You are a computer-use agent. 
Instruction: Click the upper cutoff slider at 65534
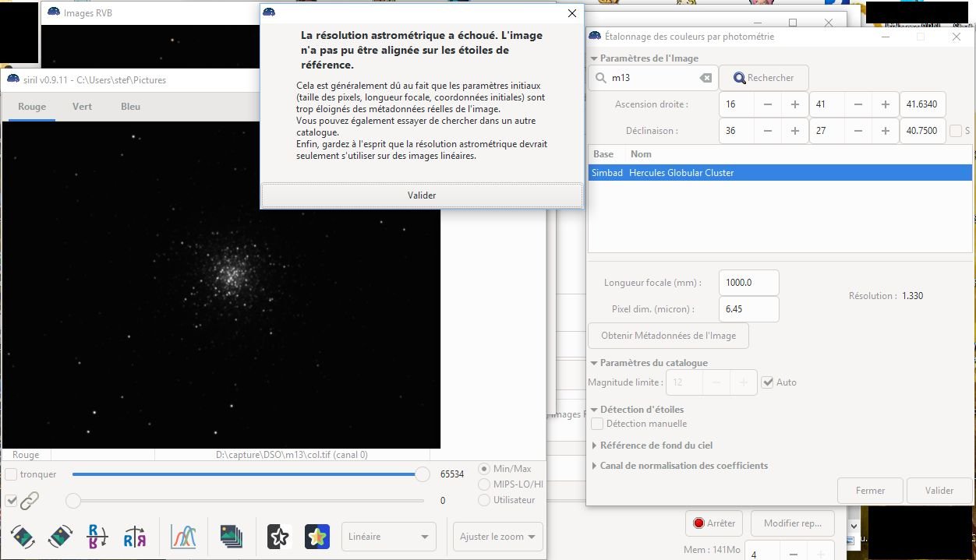(x=422, y=474)
